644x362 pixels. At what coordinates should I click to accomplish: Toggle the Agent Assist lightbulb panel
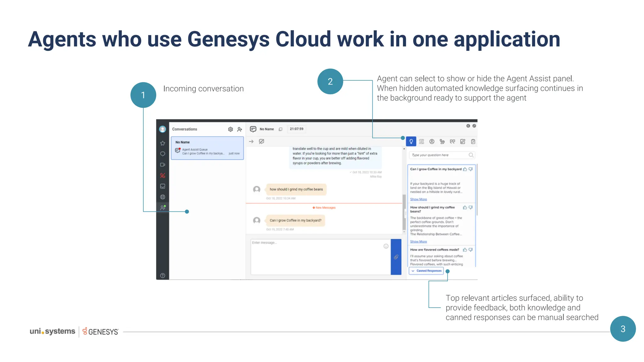coord(411,141)
